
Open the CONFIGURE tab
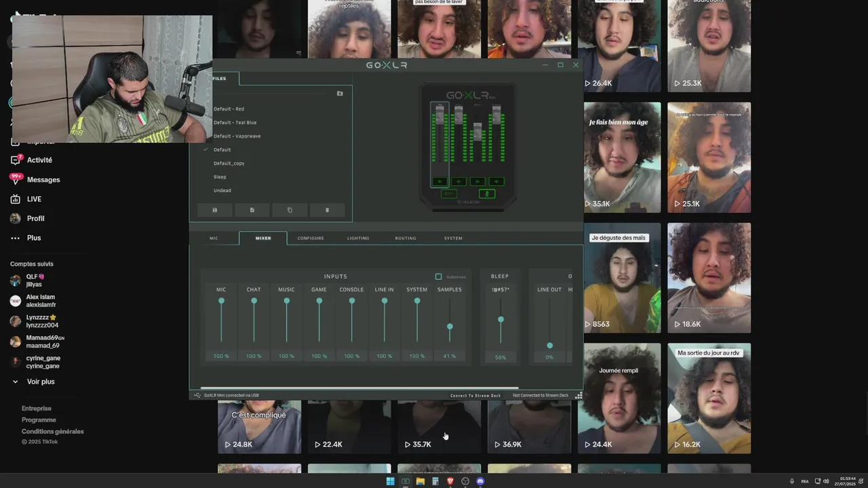[x=311, y=238]
